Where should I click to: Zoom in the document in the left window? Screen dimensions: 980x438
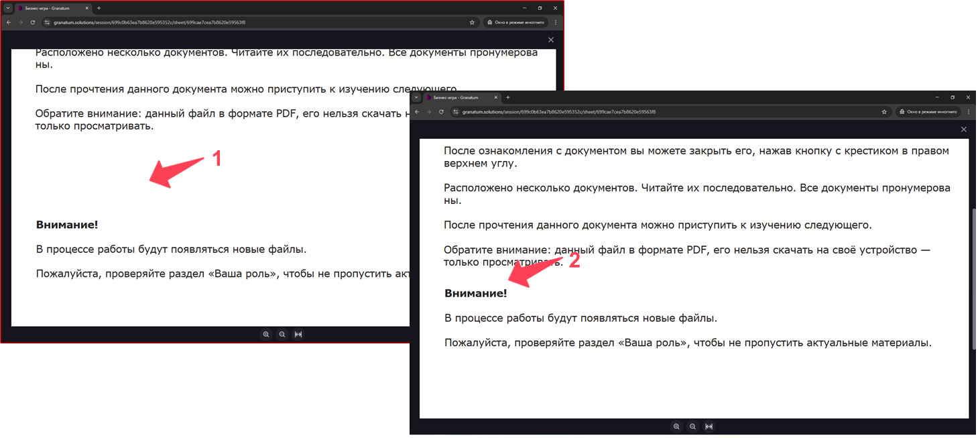tap(266, 335)
